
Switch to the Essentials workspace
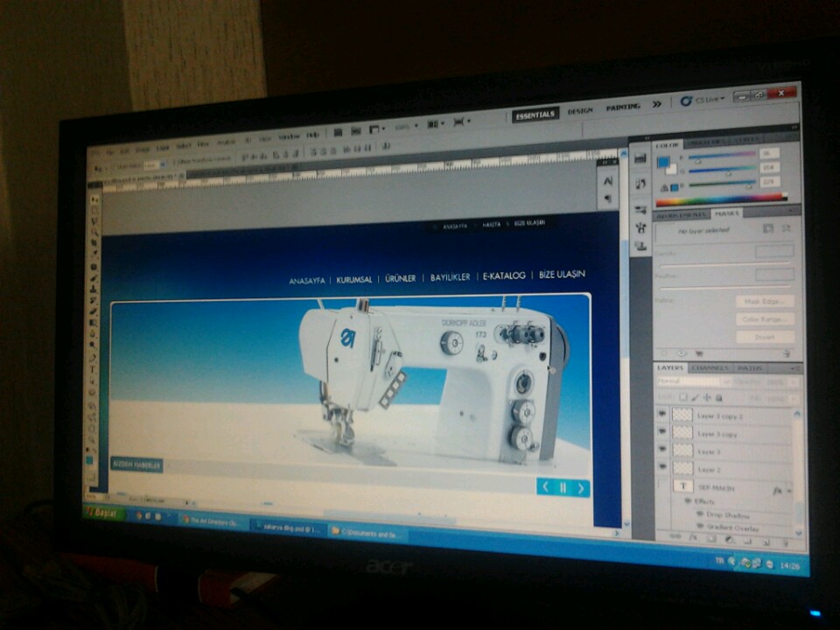pos(535,115)
